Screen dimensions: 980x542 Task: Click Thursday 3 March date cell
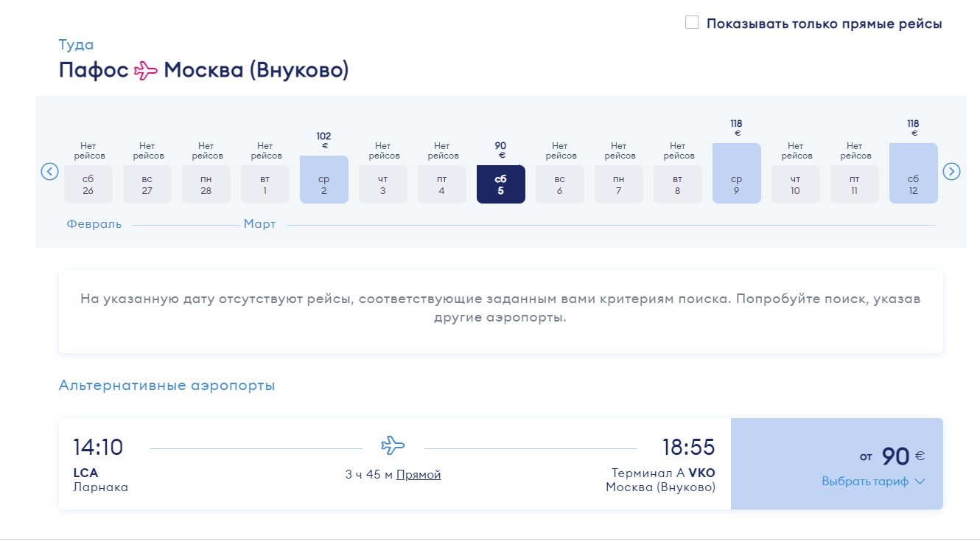pos(383,184)
